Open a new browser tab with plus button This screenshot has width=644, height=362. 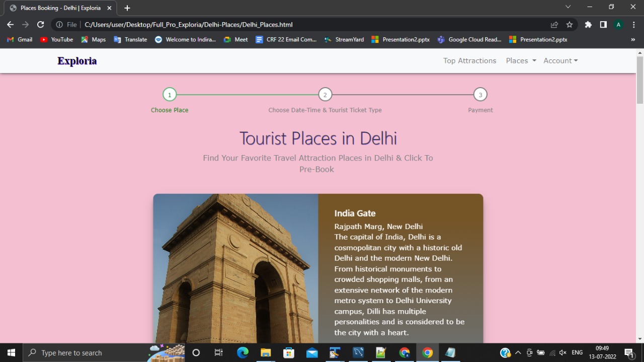pyautogui.click(x=127, y=8)
